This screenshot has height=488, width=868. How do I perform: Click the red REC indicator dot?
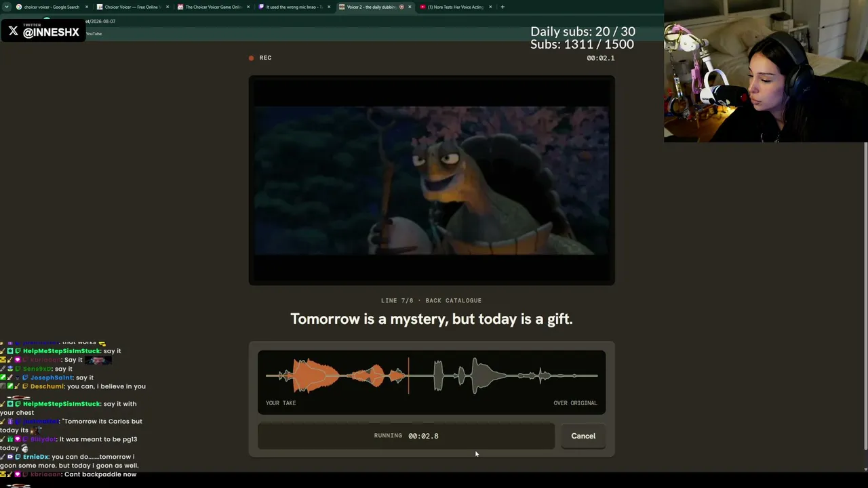[252, 58]
